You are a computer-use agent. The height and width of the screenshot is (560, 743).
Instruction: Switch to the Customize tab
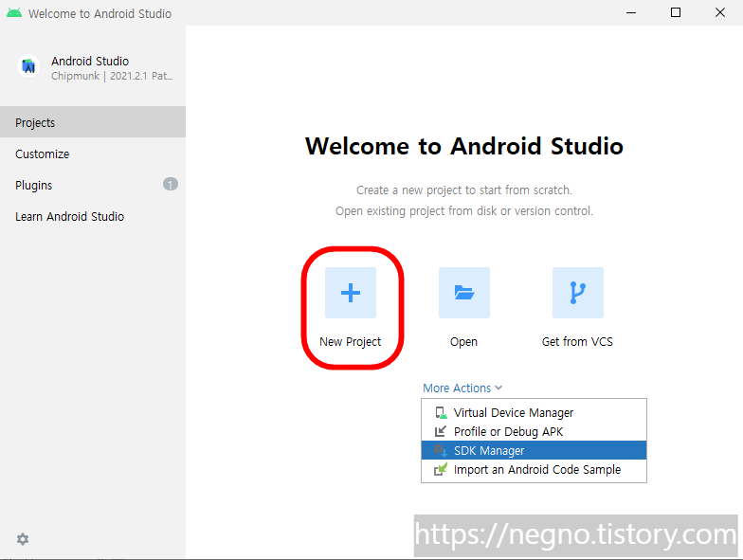(x=93, y=154)
